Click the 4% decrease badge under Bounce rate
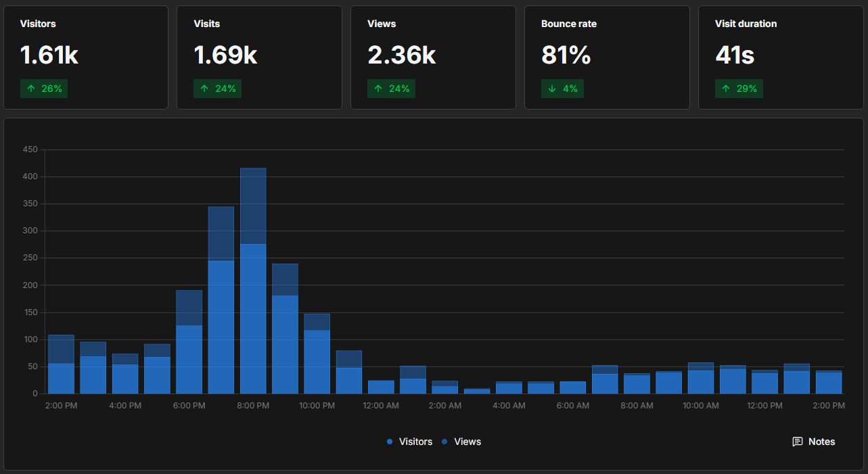Viewport: 868px width, 474px height. pos(562,89)
